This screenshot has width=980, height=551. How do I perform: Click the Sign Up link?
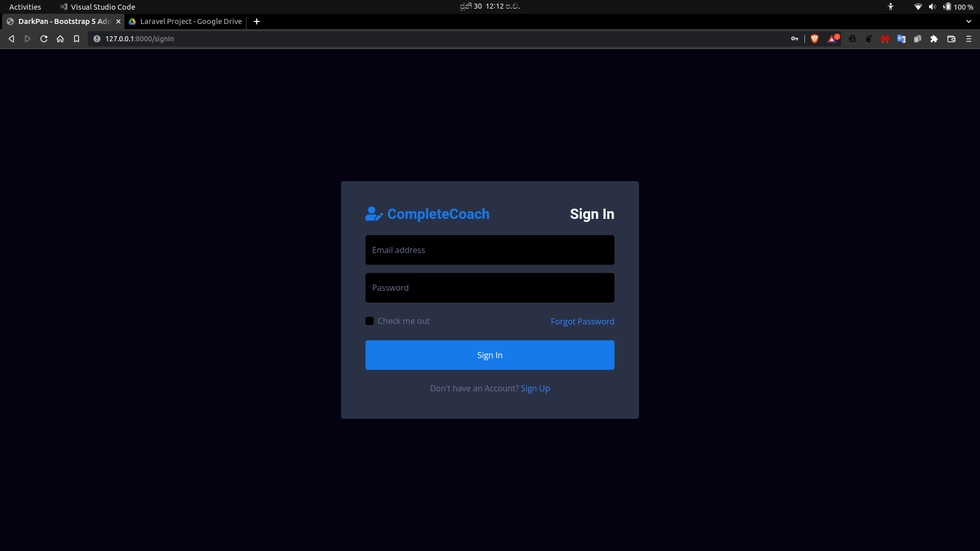(534, 388)
